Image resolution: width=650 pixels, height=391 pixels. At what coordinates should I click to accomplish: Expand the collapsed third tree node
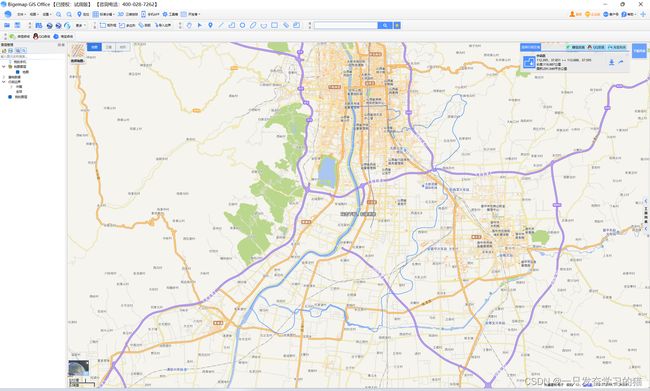pyautogui.click(x=4, y=77)
